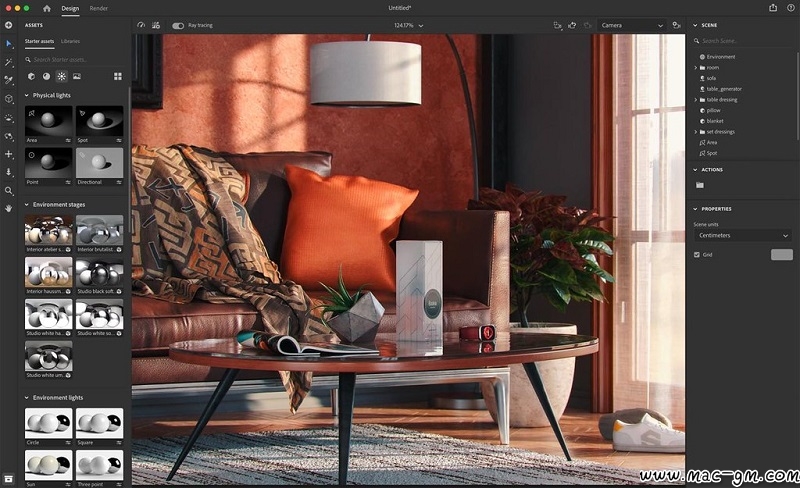Filter starter assets by lights icon
Viewport: 800px width, 488px height.
[61, 76]
